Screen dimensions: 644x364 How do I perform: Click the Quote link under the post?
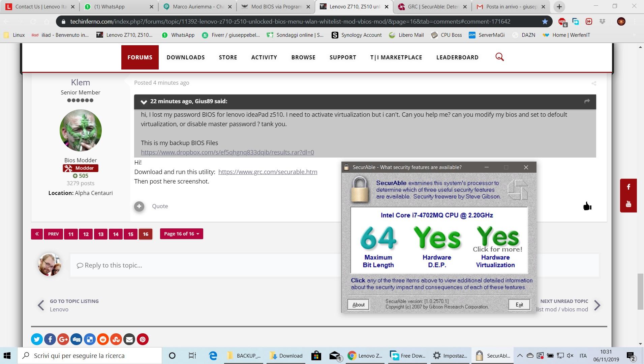(x=160, y=206)
